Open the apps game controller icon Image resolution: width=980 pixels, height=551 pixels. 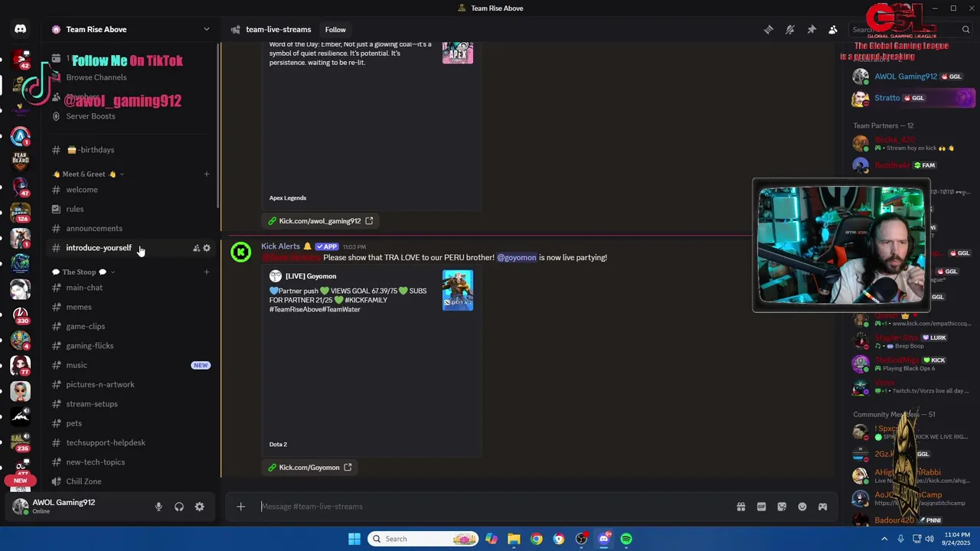click(x=822, y=507)
